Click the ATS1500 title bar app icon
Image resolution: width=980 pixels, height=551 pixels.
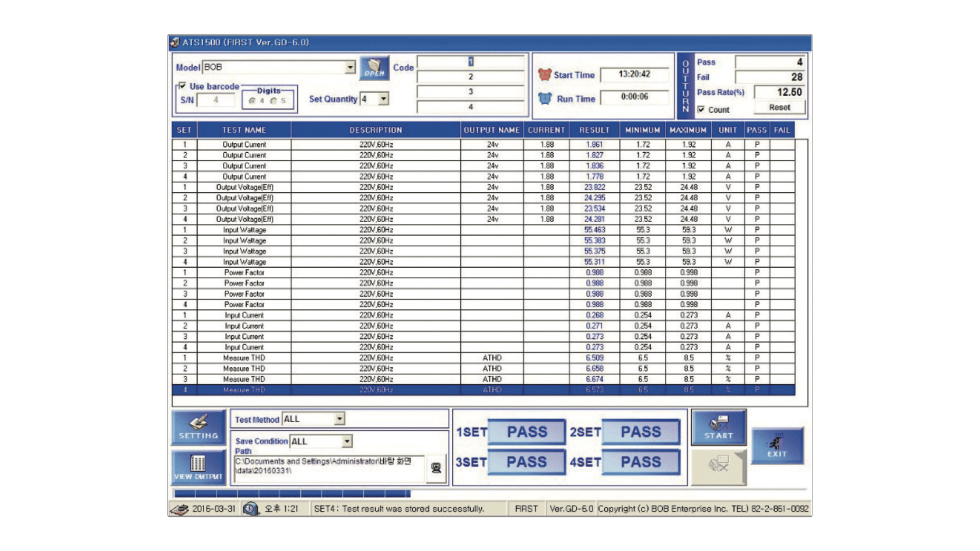pos(174,43)
